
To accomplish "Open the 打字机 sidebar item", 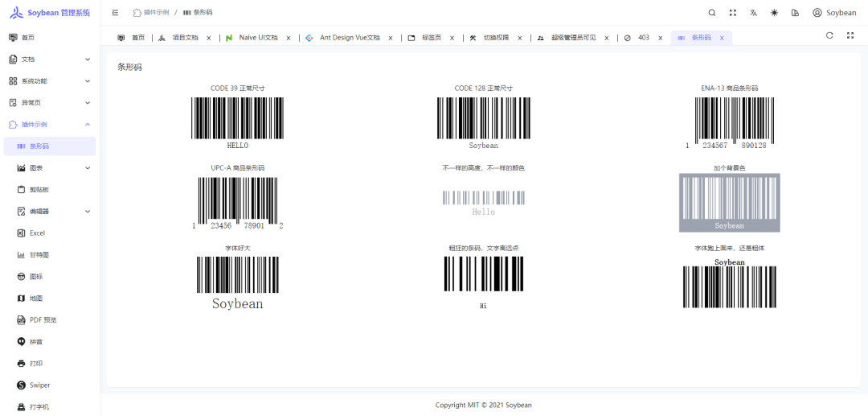I will pos(50,406).
